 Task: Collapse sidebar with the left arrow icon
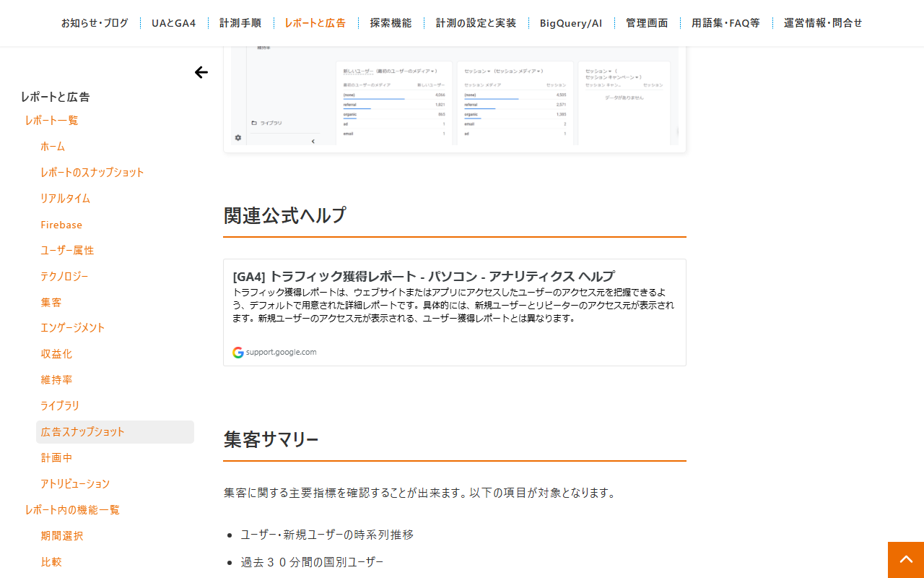(201, 72)
